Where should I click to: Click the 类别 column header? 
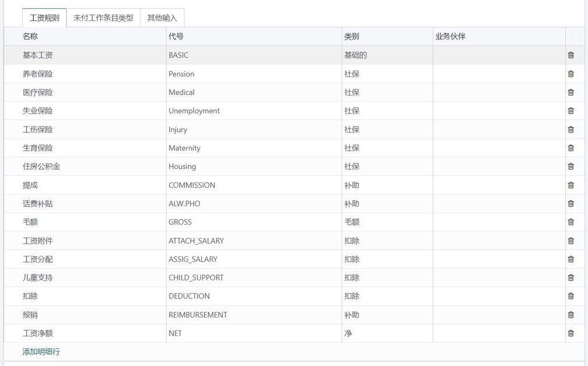coord(351,36)
